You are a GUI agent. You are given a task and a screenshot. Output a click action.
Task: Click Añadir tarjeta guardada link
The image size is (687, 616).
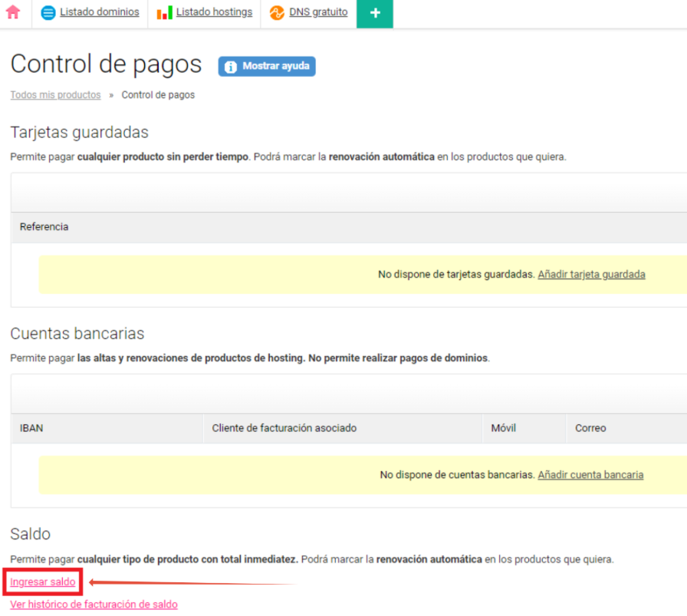(591, 275)
